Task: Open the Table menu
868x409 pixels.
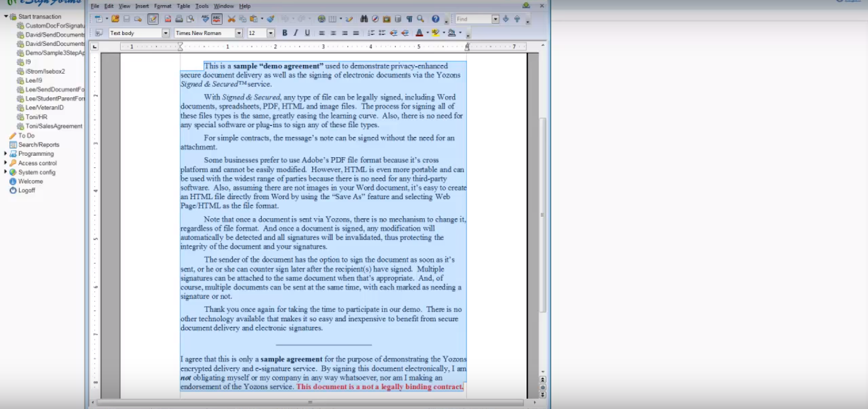Action: [x=183, y=6]
